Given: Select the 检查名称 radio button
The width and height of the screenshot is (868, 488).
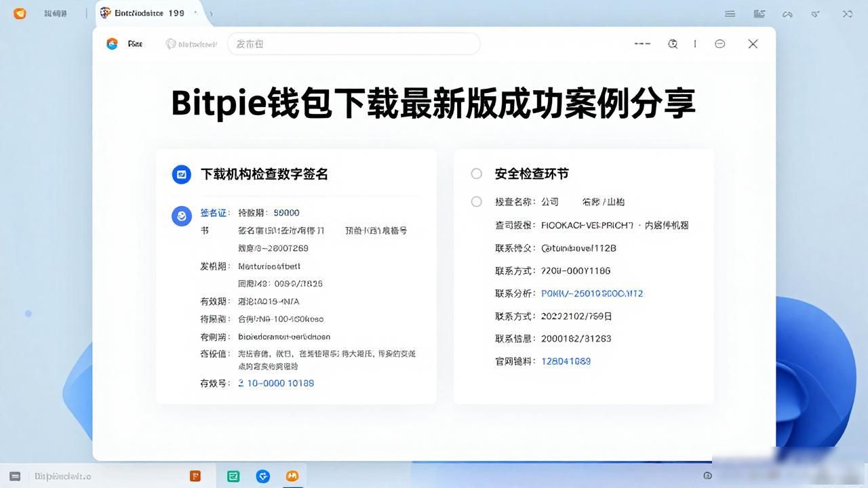Looking at the screenshot, I should coord(477,201).
